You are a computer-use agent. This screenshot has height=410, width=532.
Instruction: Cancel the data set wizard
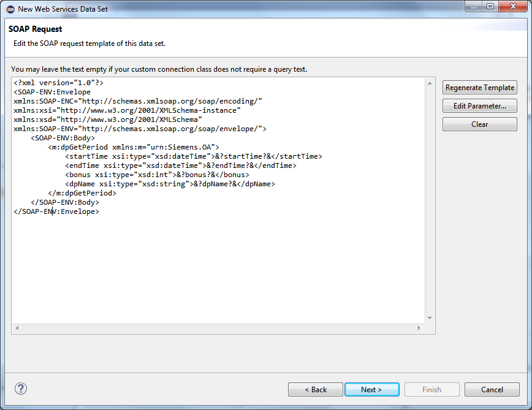492,390
